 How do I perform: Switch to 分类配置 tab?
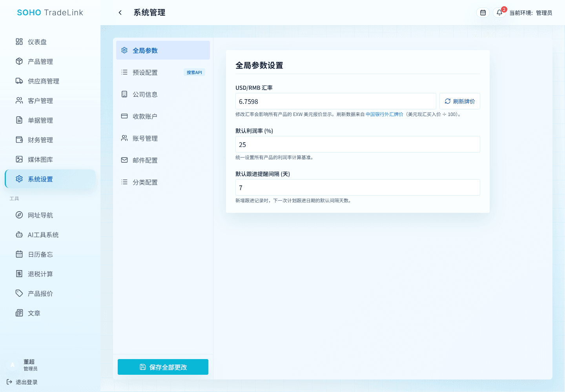(x=163, y=182)
